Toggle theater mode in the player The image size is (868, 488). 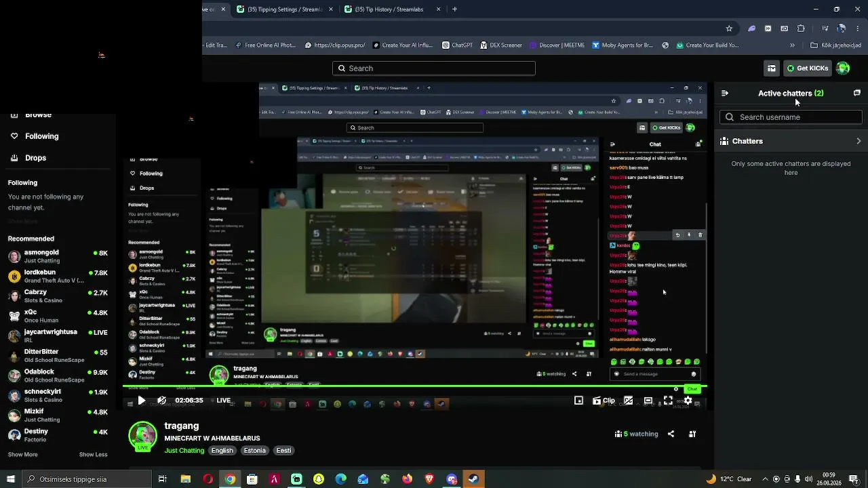click(648, 401)
